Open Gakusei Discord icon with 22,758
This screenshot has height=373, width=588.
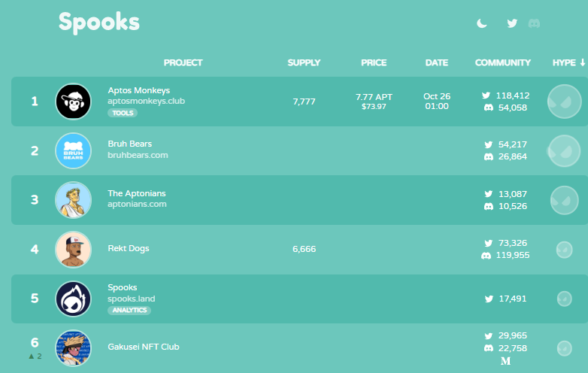pos(488,348)
